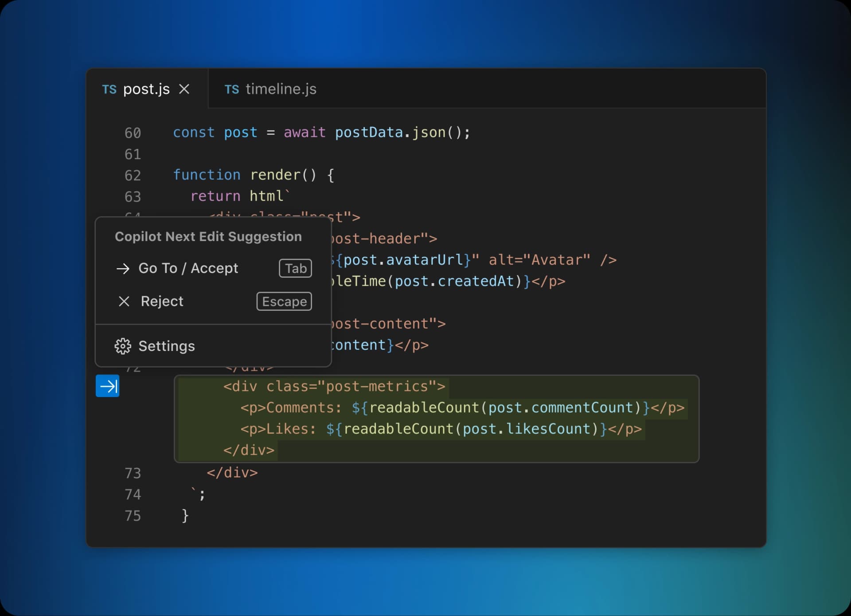
Task: Click the blue next-edit suggestion gutter arrow
Action: [107, 386]
